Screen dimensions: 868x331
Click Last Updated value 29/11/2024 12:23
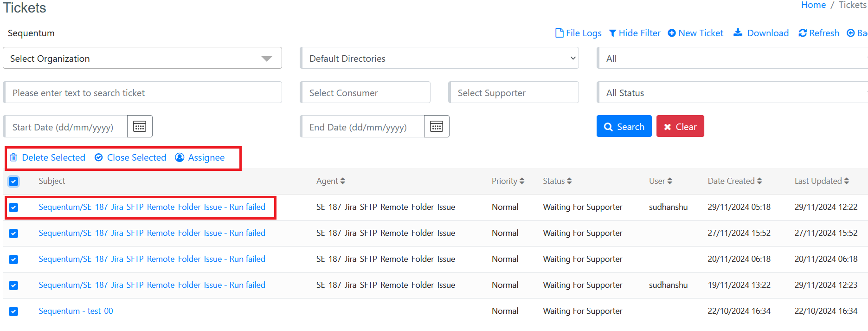tap(826, 285)
